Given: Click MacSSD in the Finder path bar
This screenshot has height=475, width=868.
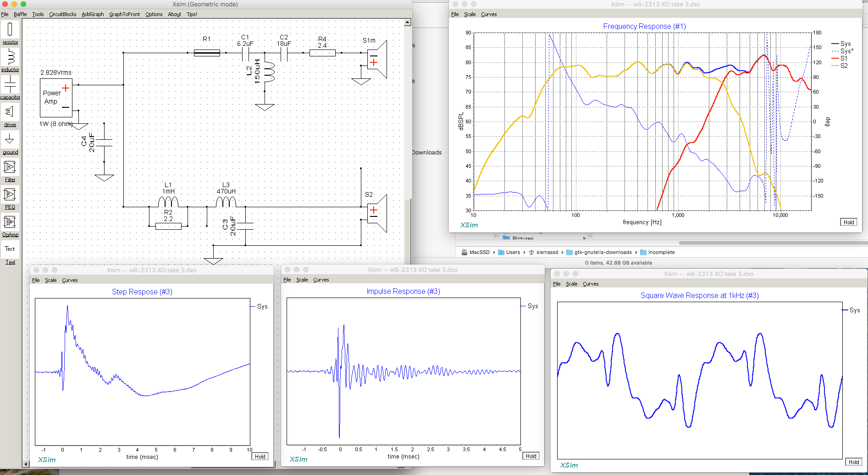Looking at the screenshot, I should pyautogui.click(x=475, y=252).
